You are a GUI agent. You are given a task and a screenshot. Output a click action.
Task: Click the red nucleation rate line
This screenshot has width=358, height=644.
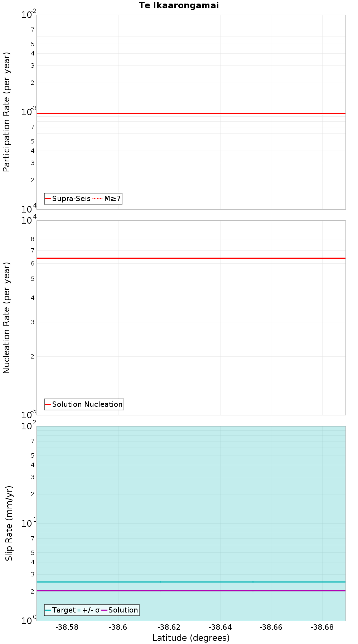pos(191,258)
